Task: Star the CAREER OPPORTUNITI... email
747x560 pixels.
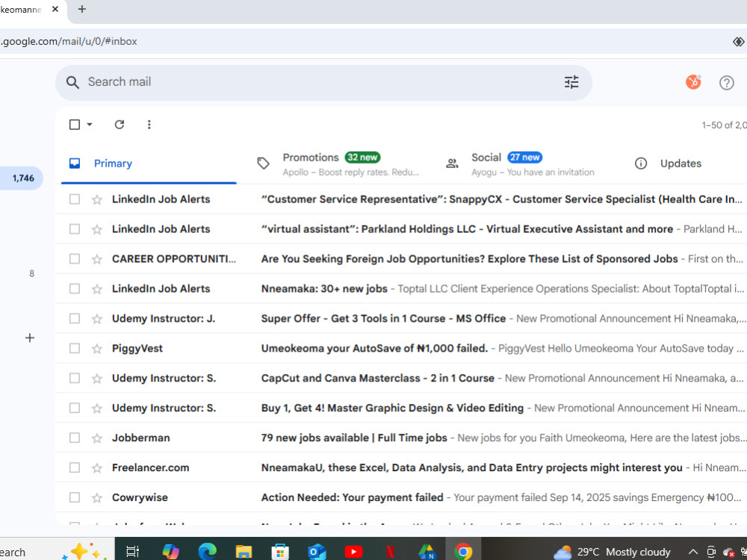Action: 97,259
